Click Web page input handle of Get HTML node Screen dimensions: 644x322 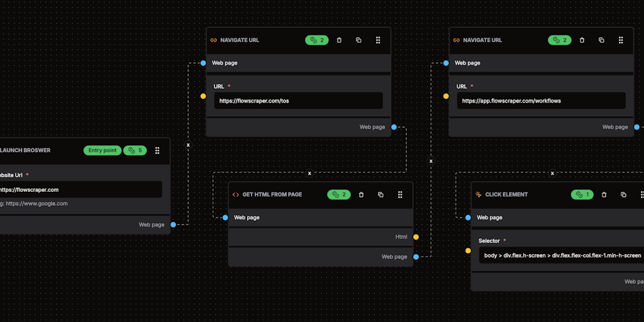226,218
